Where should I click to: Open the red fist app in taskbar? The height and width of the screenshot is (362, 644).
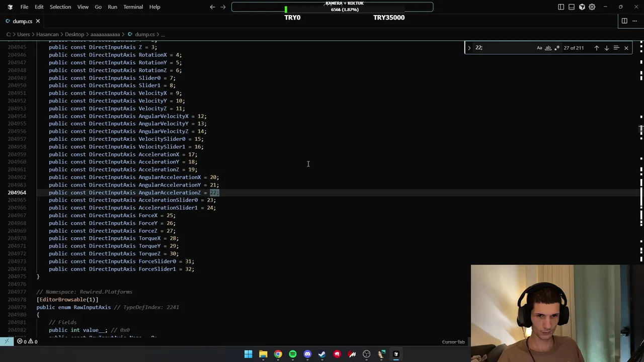tap(337, 354)
